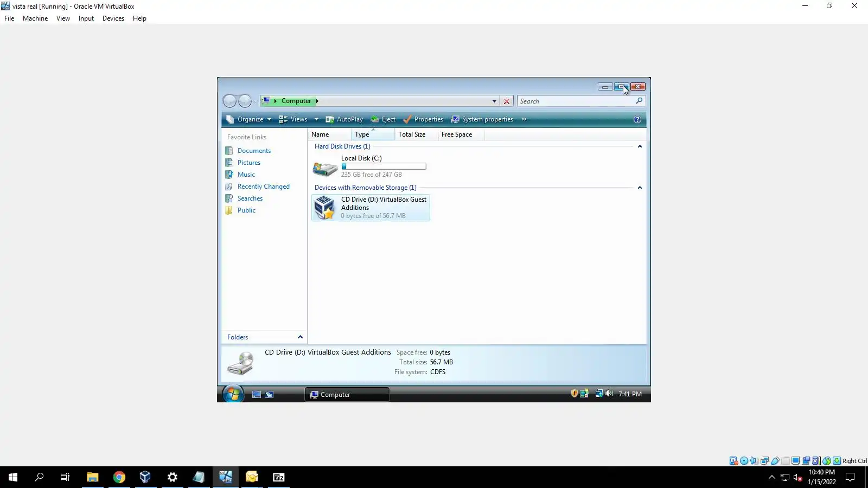Select the Local Disk (C:) drive icon
The height and width of the screenshot is (488, 868).
(325, 168)
